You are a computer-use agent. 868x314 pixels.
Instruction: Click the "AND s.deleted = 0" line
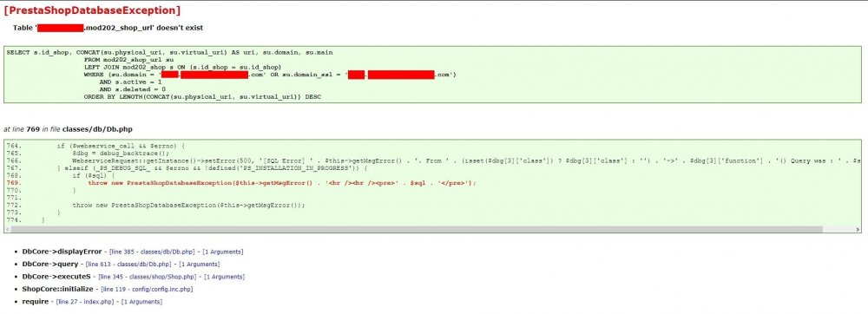point(132,89)
